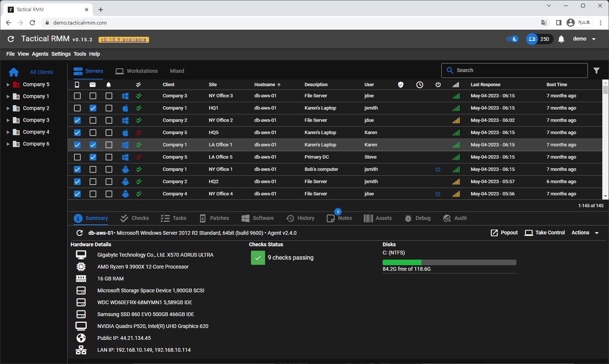Click the refresh dashboard icon beside Tactical RMM
609x364 pixels.
(x=11, y=39)
